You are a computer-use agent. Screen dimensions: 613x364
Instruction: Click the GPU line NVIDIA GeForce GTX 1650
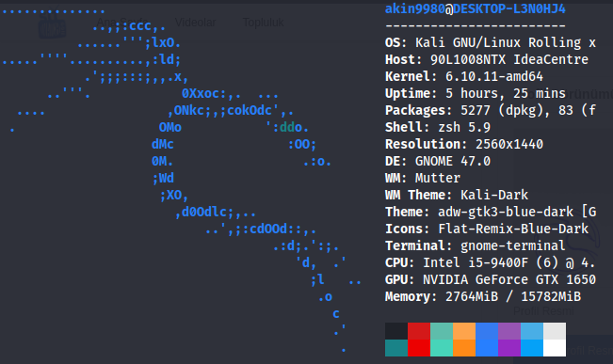pos(491,279)
